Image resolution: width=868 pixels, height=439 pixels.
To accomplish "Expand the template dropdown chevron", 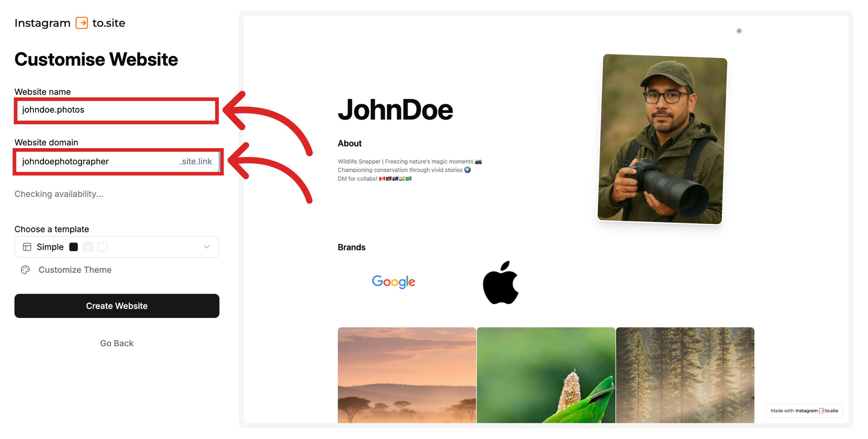I will (207, 247).
